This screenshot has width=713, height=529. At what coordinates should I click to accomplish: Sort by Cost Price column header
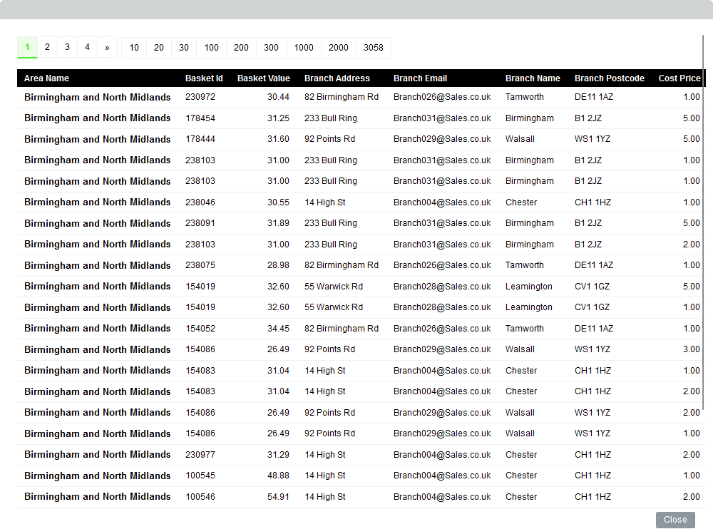[679, 78]
